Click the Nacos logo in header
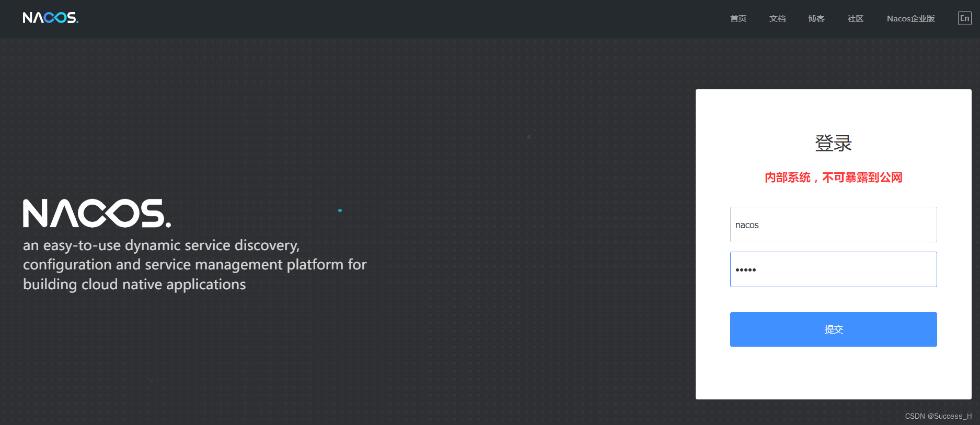The image size is (980, 425). [x=51, y=18]
